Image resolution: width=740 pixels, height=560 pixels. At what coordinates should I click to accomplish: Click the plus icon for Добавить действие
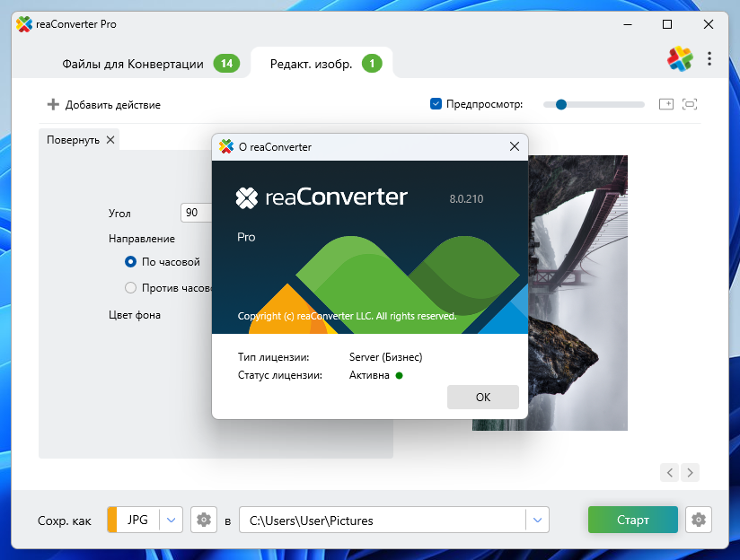pyautogui.click(x=53, y=105)
